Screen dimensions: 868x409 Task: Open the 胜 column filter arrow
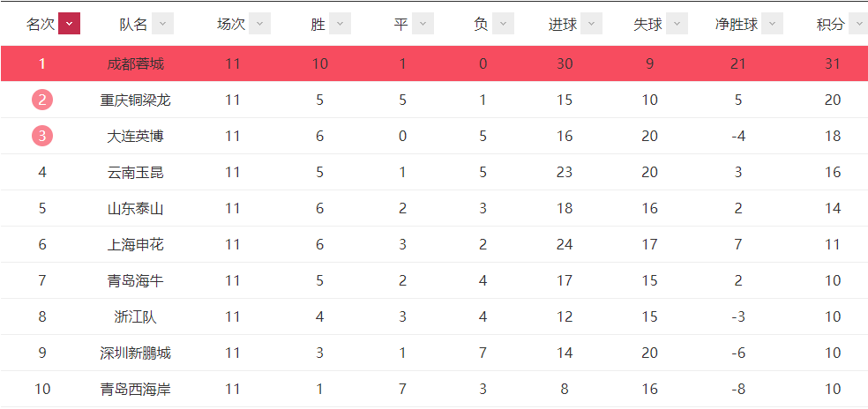(340, 24)
